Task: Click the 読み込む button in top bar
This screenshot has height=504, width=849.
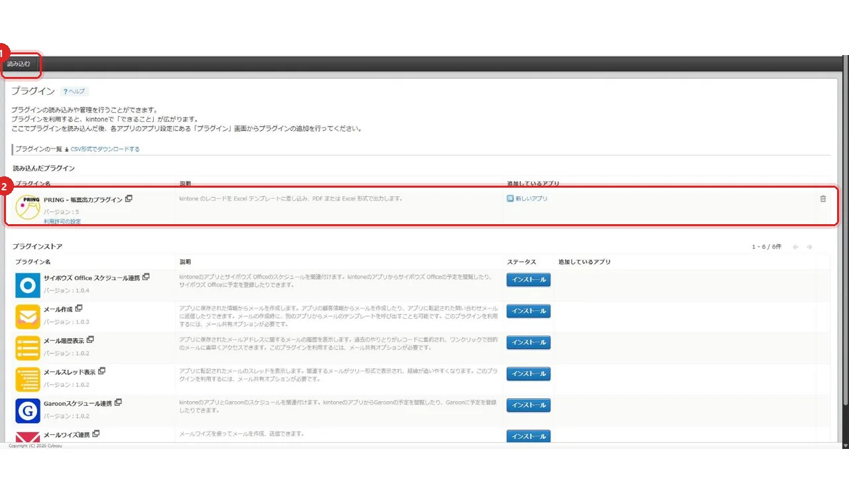Action: click(x=19, y=64)
